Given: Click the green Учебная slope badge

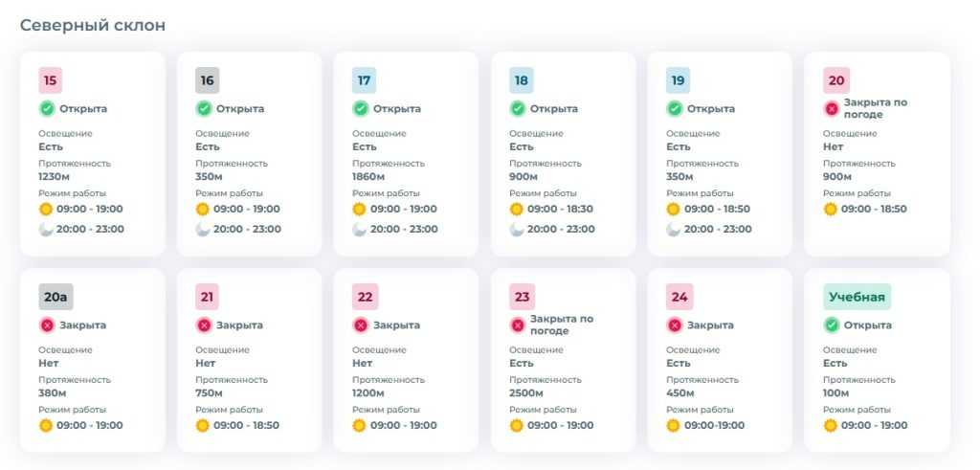Looking at the screenshot, I should click(x=857, y=297).
